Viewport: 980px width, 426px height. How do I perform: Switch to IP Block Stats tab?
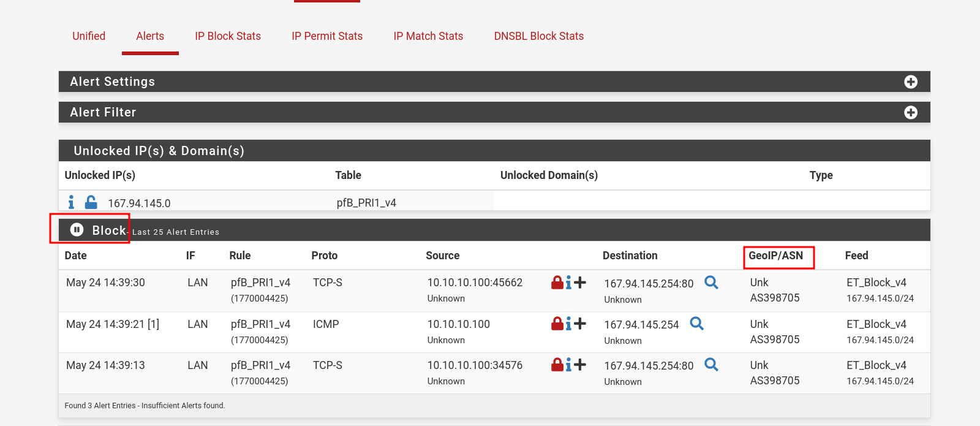point(228,36)
